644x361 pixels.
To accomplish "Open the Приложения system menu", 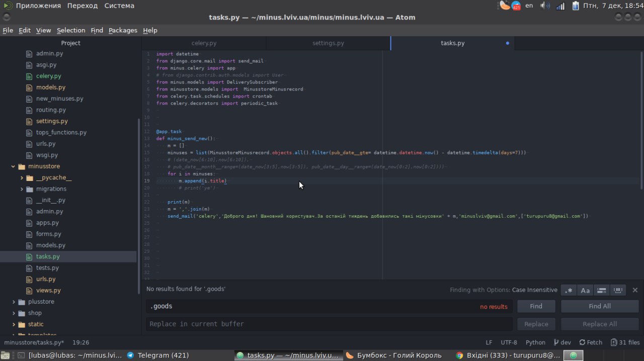I will coord(38,6).
